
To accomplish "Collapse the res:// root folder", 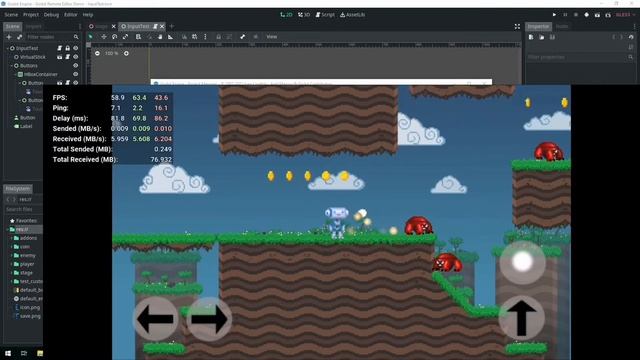I will (7, 229).
